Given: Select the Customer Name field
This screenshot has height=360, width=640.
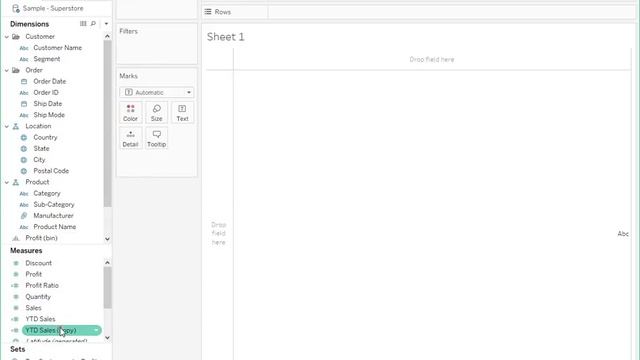Looking at the screenshot, I should click(58, 48).
